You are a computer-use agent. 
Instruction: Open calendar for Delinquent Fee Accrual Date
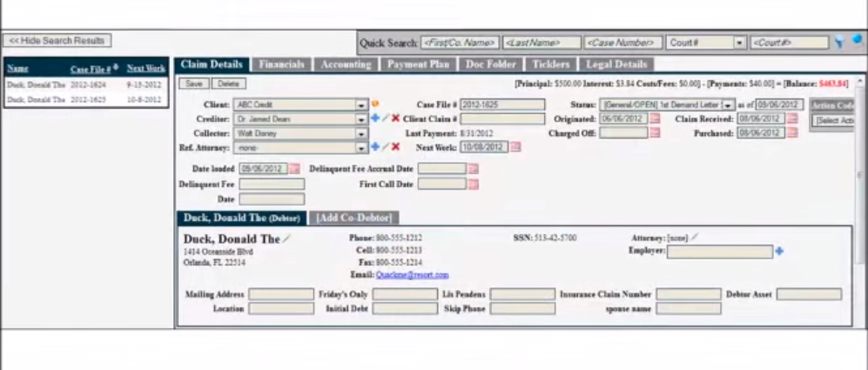(474, 169)
